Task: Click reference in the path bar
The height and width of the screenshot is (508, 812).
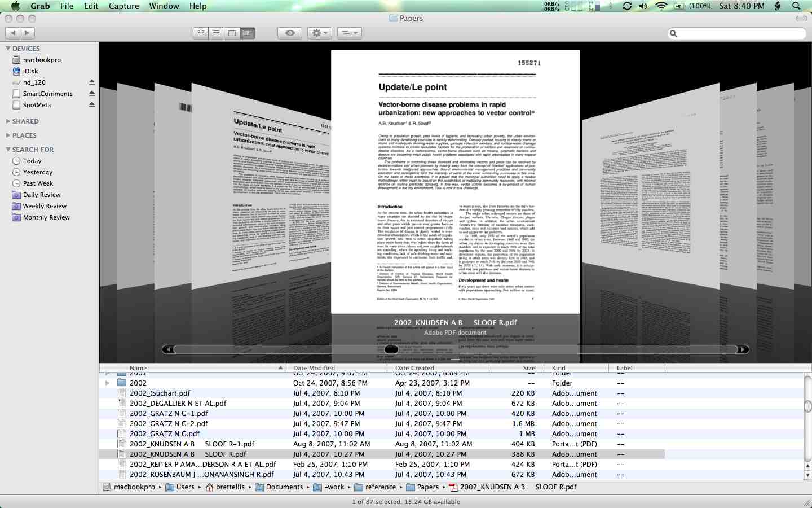Action: tap(375, 487)
